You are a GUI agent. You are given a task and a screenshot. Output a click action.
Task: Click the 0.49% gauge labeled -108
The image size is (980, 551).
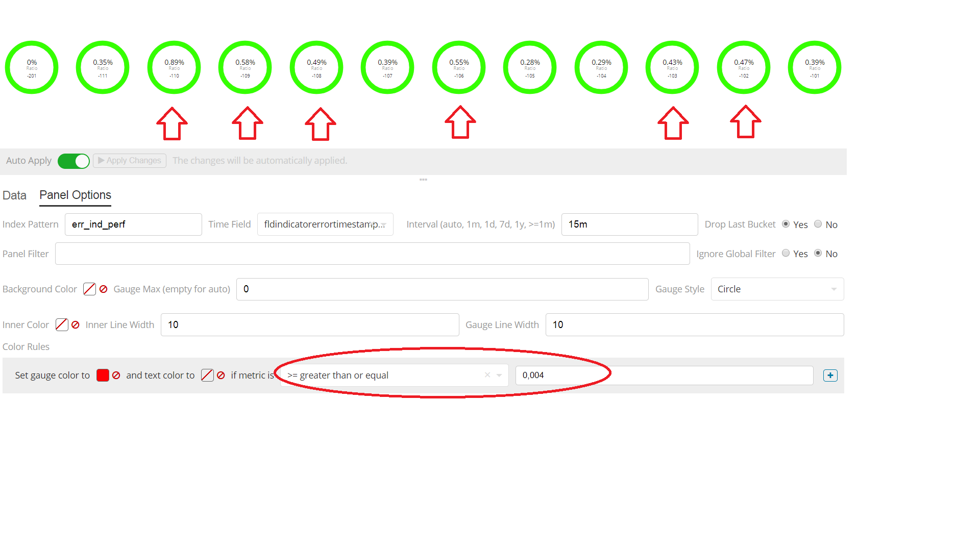(316, 67)
